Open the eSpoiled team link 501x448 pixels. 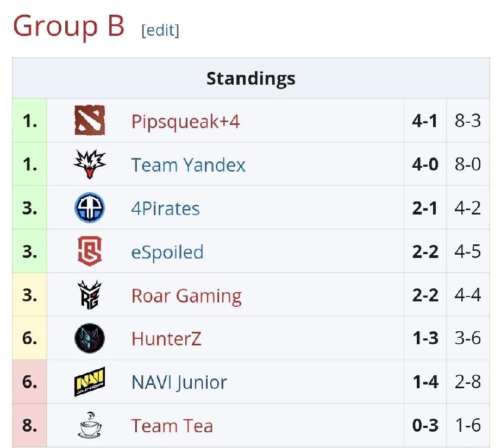click(x=167, y=252)
